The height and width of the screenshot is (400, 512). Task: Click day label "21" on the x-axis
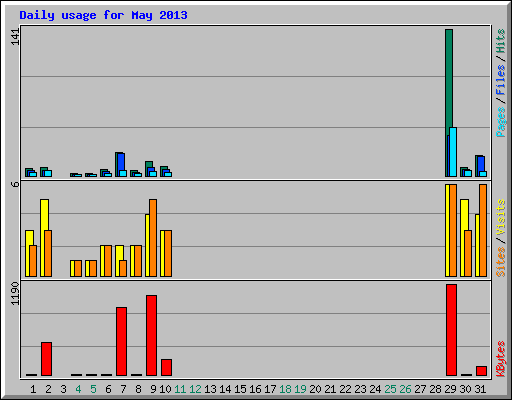pos(330,389)
